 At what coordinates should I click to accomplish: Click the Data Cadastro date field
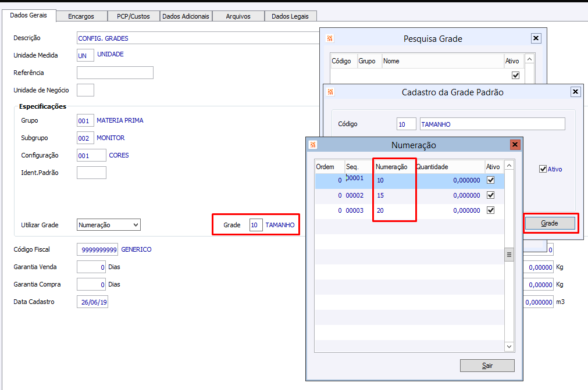[x=92, y=302]
